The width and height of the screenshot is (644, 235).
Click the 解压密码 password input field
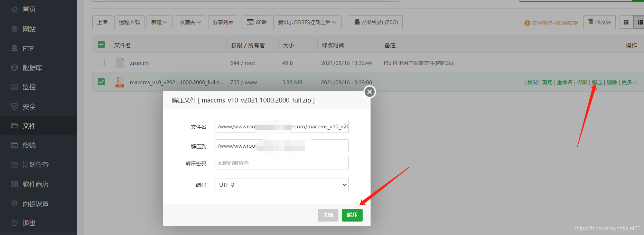282,163
